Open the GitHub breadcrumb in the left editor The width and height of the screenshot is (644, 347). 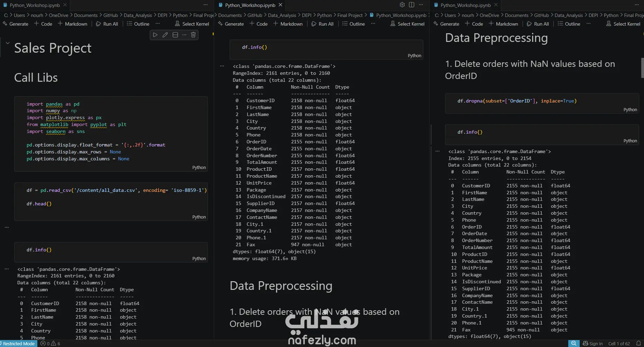click(x=111, y=15)
